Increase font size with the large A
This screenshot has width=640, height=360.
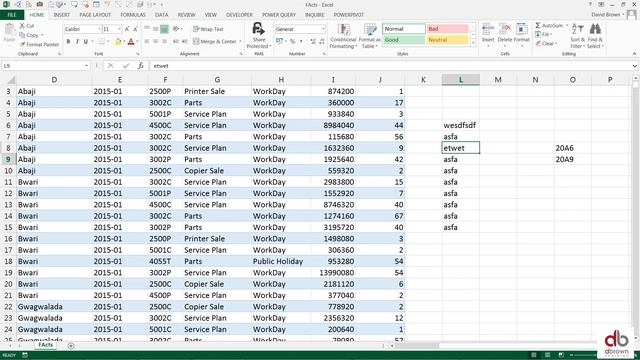coord(127,29)
